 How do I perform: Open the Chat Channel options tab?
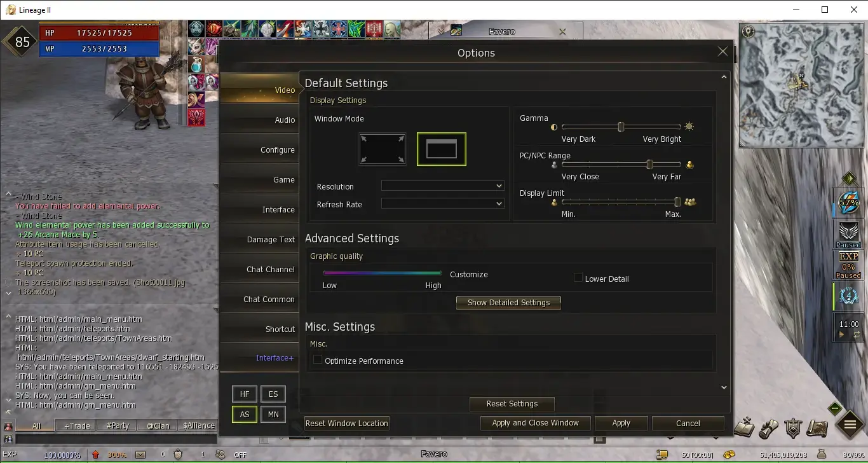pos(260,269)
